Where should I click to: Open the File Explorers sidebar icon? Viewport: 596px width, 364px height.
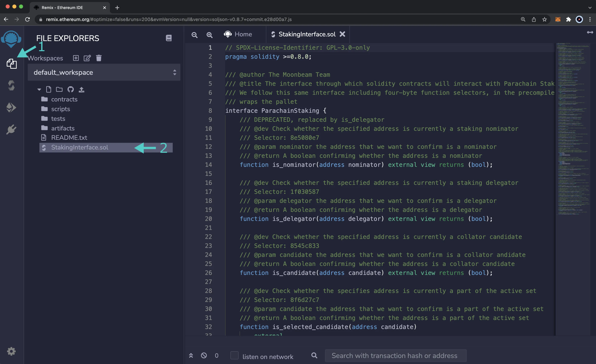(x=11, y=64)
